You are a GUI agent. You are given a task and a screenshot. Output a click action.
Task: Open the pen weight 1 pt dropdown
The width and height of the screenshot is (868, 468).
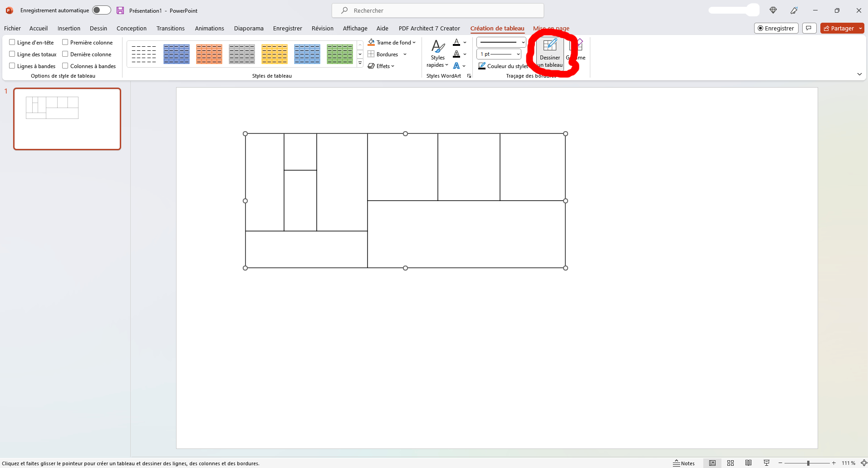517,54
